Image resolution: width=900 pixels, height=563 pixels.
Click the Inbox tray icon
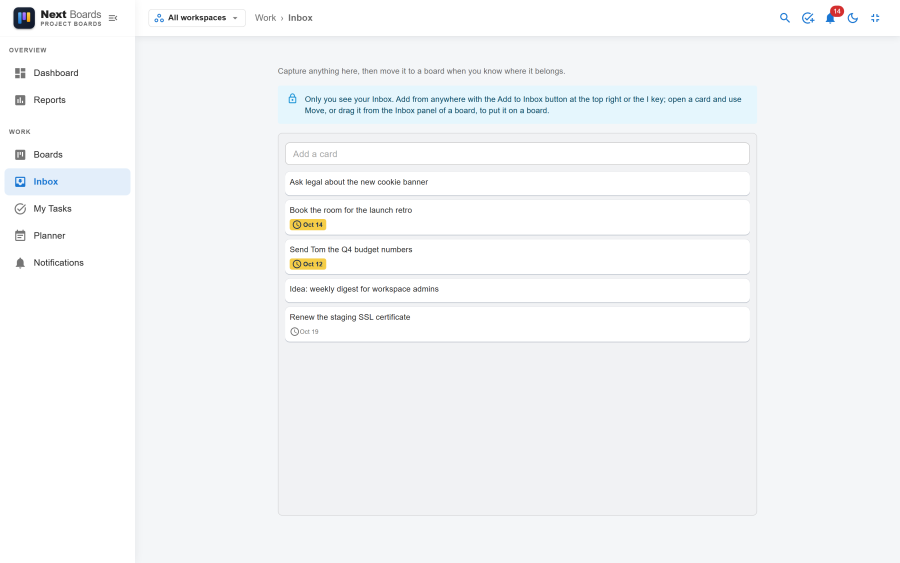tap(20, 181)
